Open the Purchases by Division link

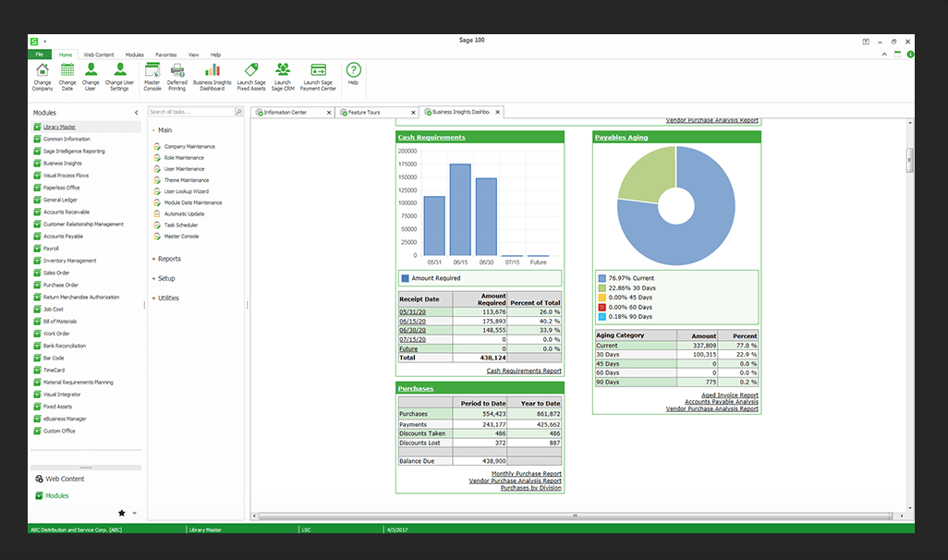point(531,487)
